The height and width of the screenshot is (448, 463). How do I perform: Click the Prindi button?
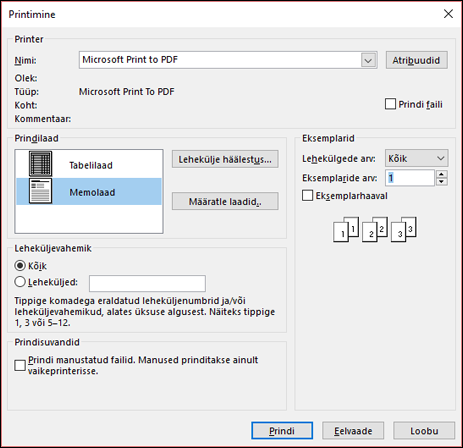tap(282, 431)
